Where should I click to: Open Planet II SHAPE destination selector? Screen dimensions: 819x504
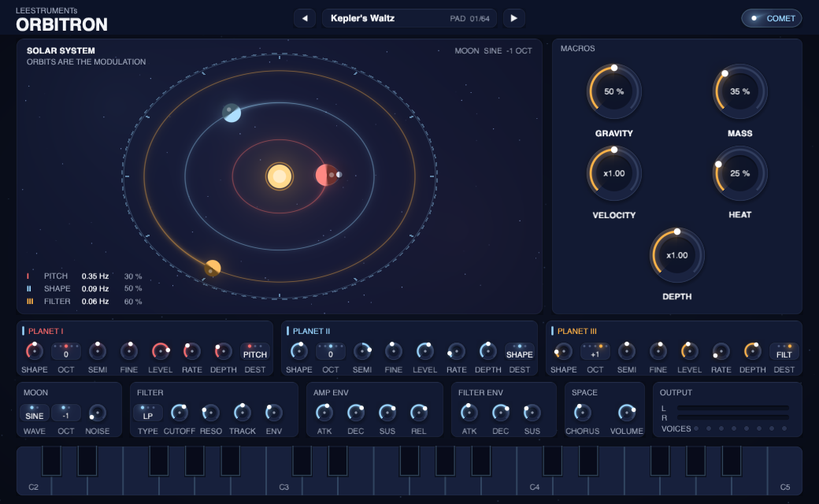tap(519, 351)
